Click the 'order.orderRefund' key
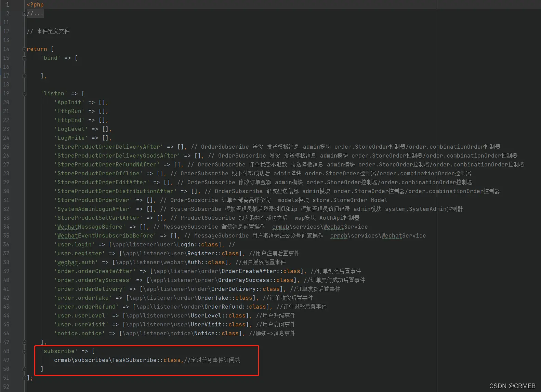This screenshot has height=392, width=541. (x=87, y=307)
